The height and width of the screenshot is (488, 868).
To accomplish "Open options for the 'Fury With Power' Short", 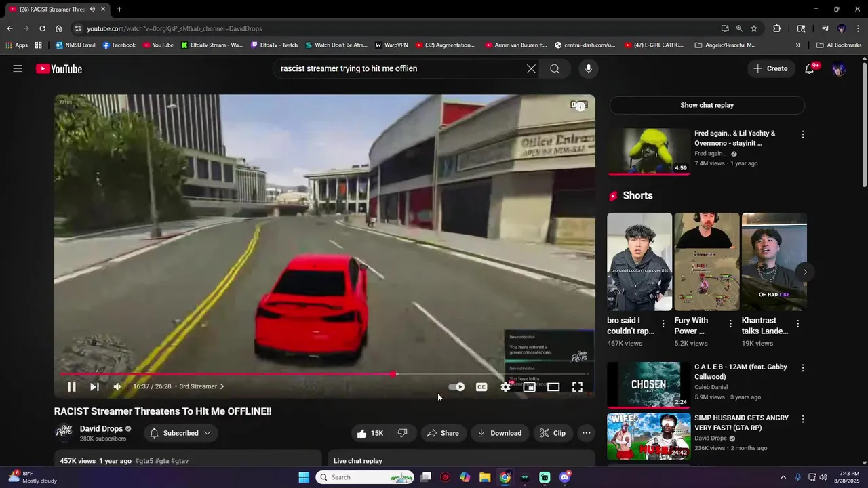I will [x=730, y=324].
